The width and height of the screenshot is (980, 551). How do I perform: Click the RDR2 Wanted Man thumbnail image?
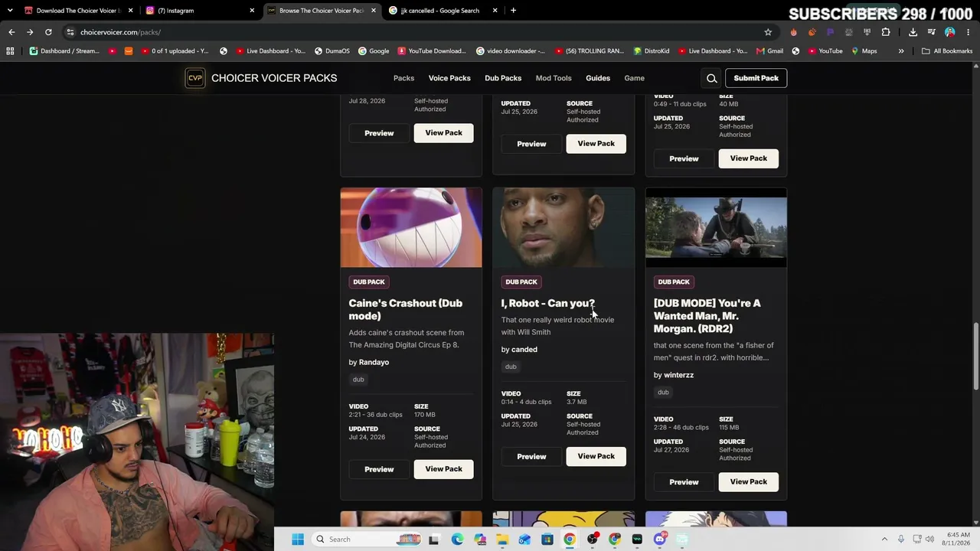coord(716,228)
